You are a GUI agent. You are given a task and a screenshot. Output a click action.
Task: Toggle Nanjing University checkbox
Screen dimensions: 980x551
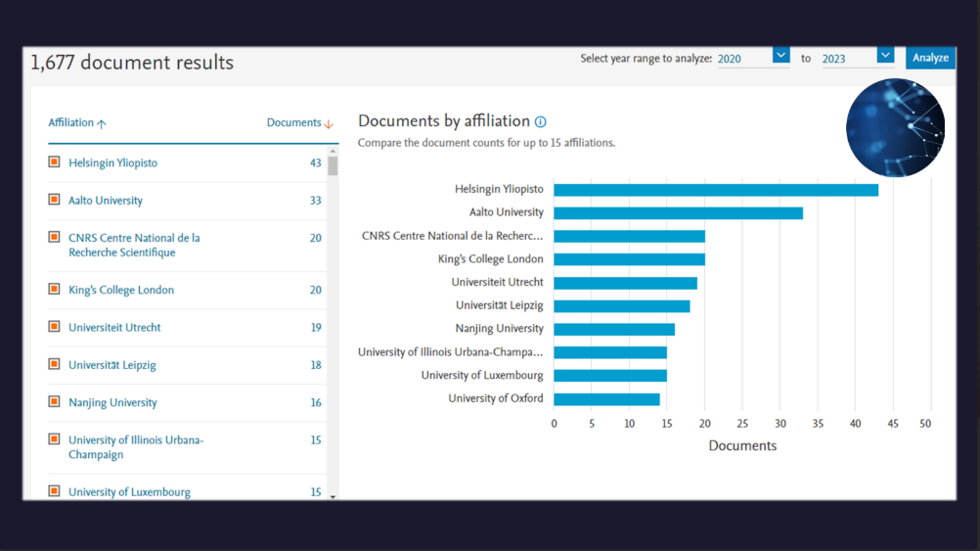[55, 401]
